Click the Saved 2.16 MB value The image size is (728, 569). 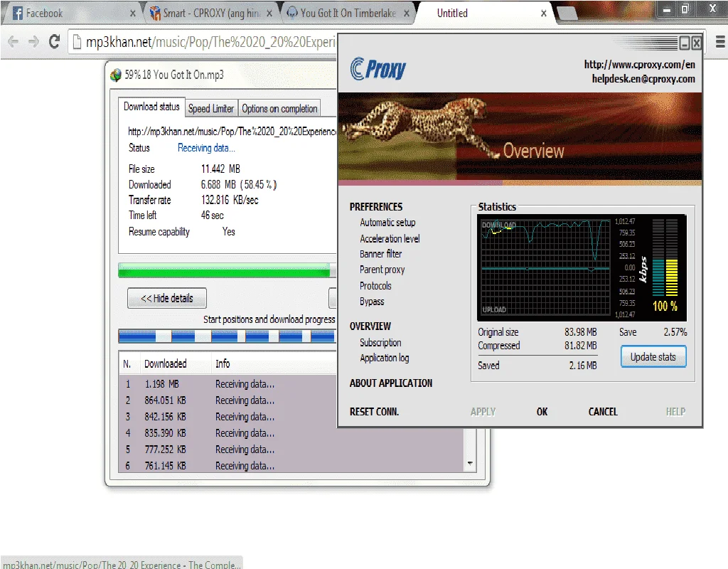pyautogui.click(x=583, y=366)
